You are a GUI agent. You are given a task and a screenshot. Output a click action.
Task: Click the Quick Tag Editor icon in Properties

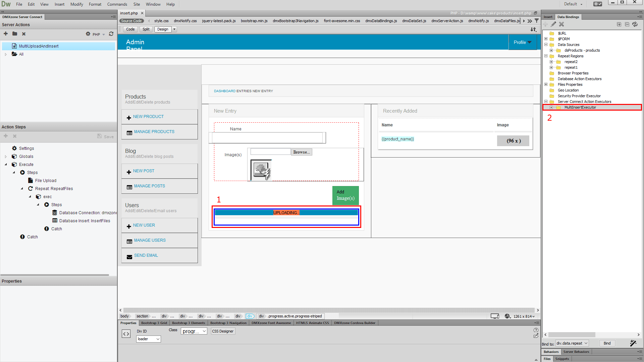pyautogui.click(x=126, y=334)
